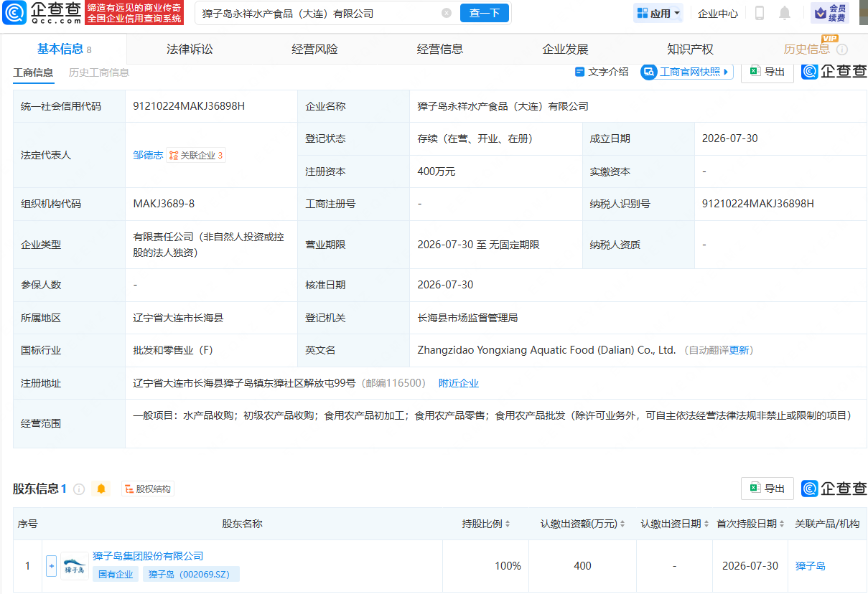Export business info via top 导出 button
Image resolution: width=868 pixels, height=594 pixels.
(767, 72)
